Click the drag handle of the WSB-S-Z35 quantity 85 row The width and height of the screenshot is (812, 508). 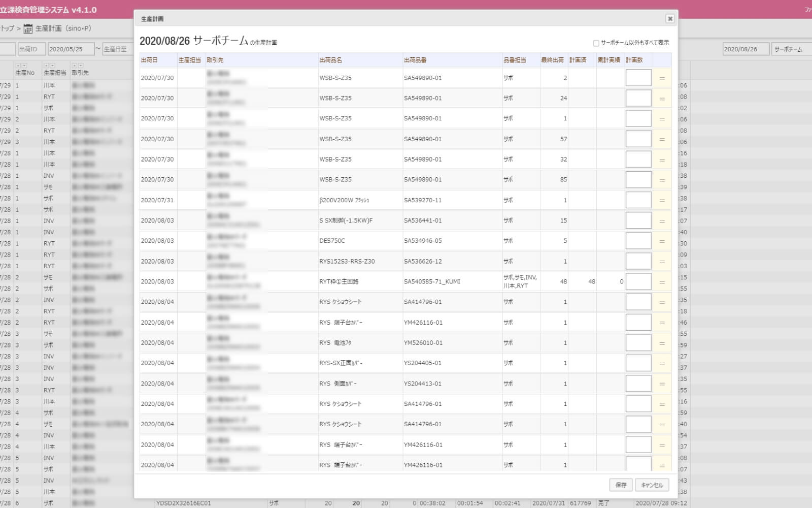click(662, 180)
